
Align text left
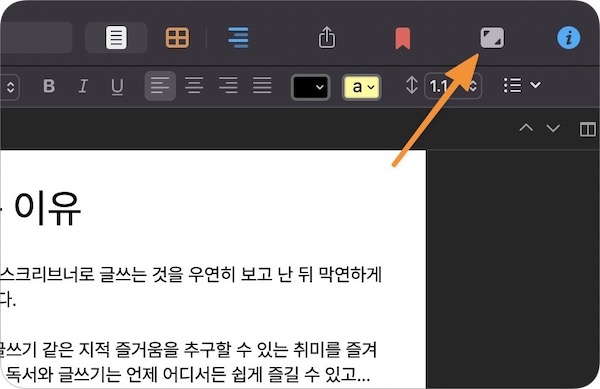(160, 85)
